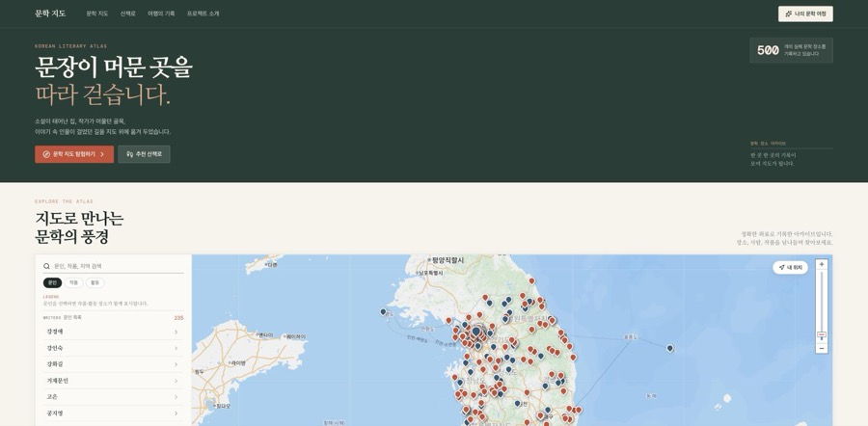Expand writer row 계세문인
868x426 pixels.
114,381
